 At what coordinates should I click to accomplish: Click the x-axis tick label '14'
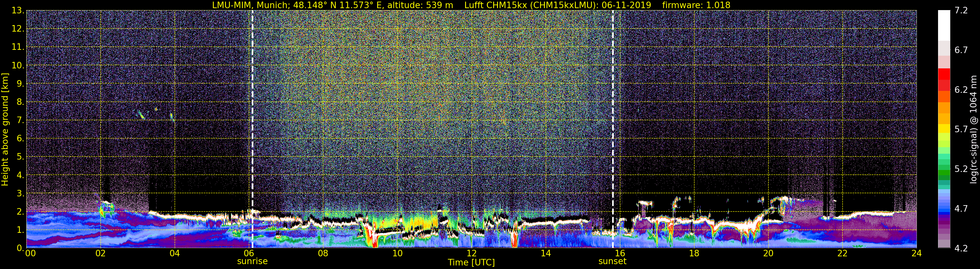coord(545,253)
